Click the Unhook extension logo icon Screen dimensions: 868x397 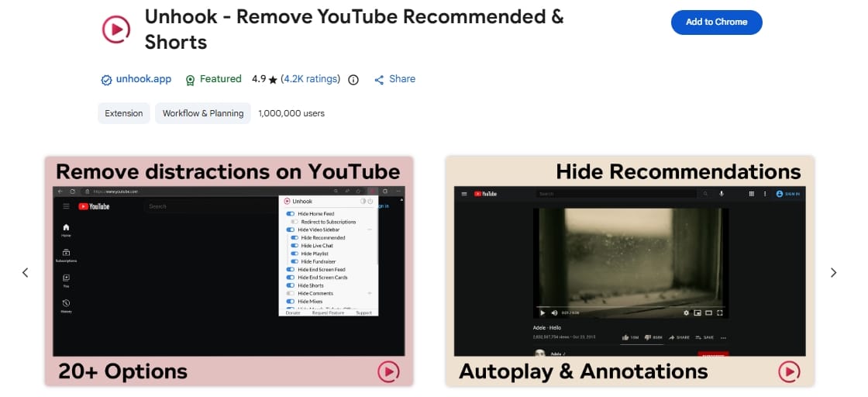click(116, 29)
